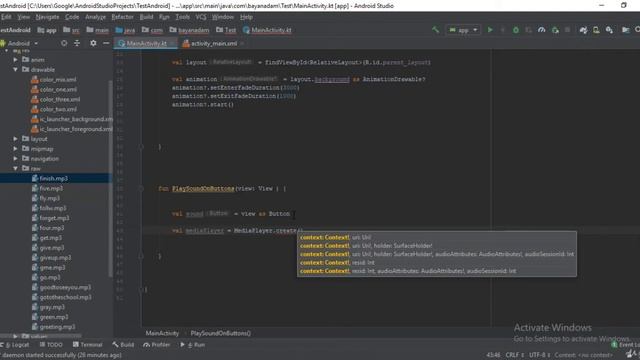This screenshot has height=360, width=640.
Task: Click the bayanadam breadcrumb folder
Action: (189, 30)
